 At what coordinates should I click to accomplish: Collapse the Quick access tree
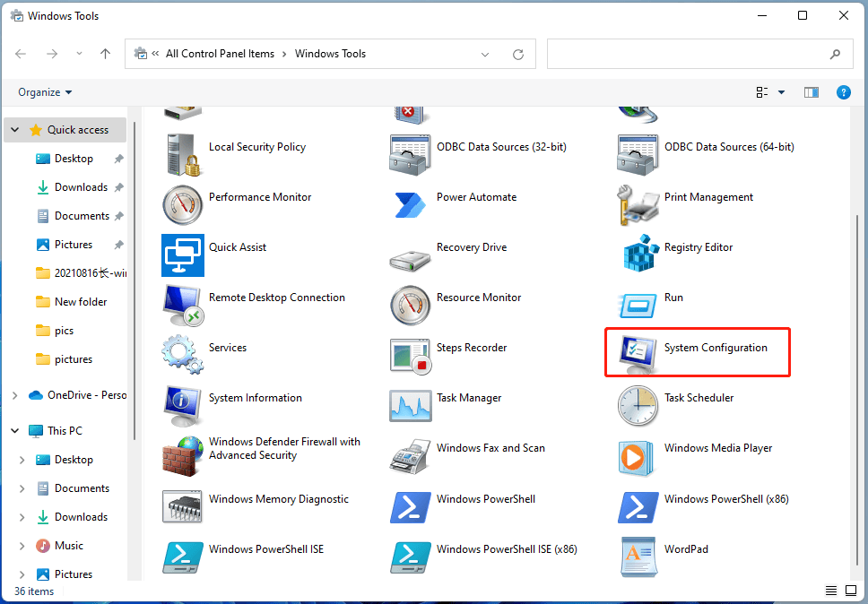[x=15, y=130]
